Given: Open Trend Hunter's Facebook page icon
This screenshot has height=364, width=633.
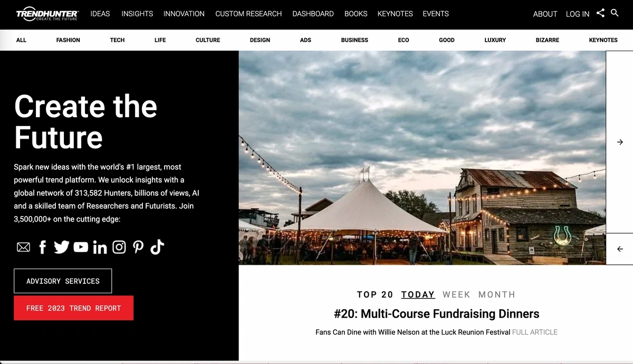Looking at the screenshot, I should 43,247.
